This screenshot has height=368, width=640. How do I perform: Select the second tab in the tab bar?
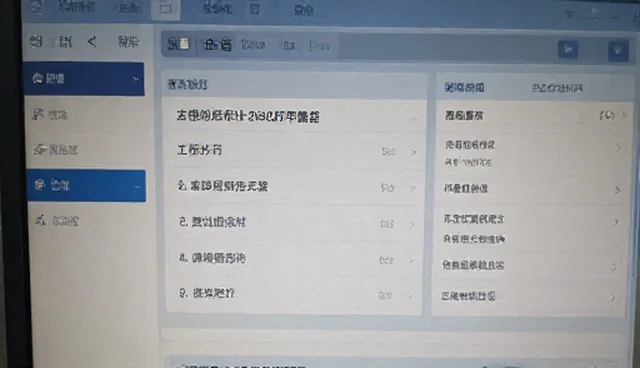tap(217, 44)
